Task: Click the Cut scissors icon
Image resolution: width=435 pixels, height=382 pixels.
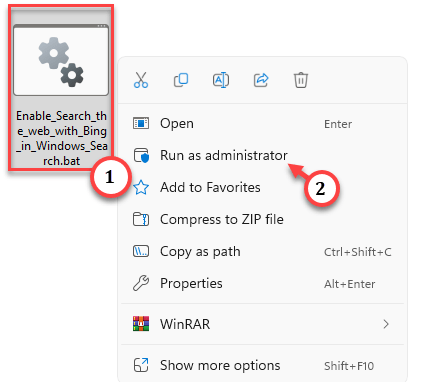Action: pos(141,80)
